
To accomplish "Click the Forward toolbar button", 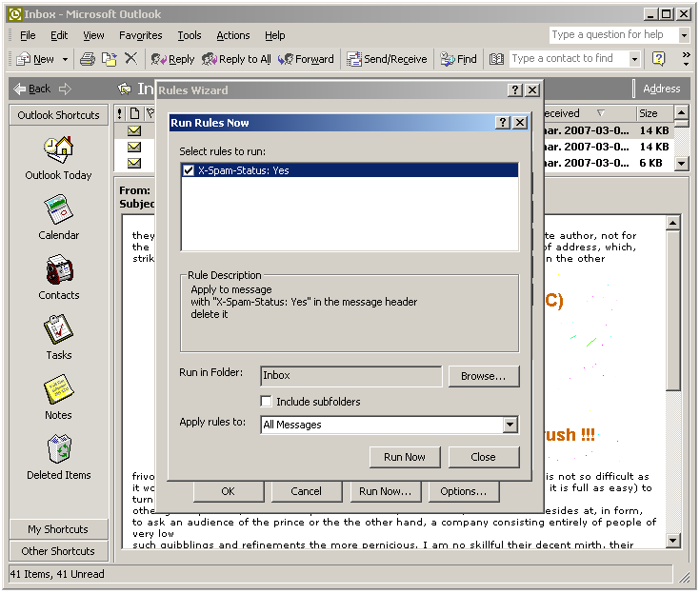I will (x=306, y=59).
